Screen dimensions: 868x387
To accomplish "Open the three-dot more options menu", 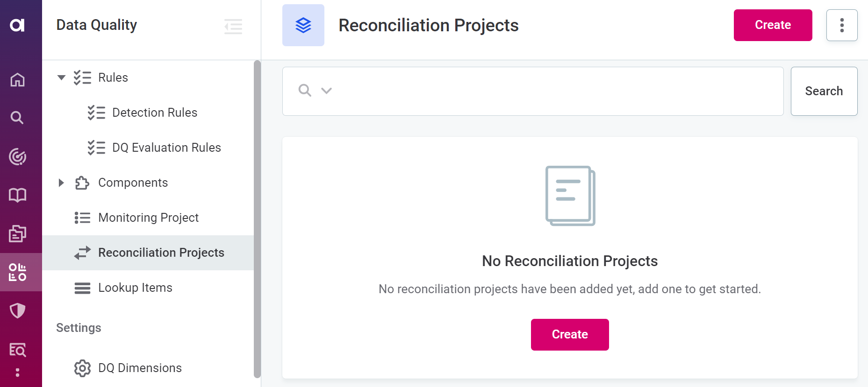I will [841, 25].
